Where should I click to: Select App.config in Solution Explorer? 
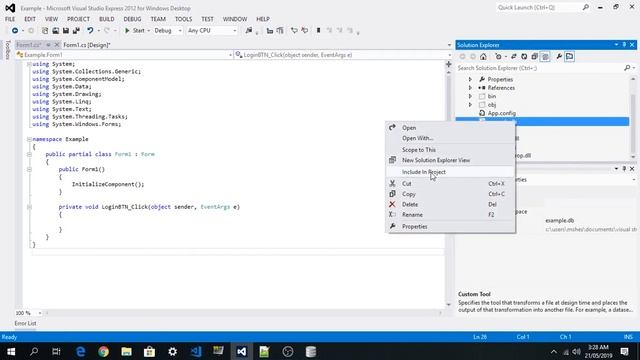click(502, 113)
